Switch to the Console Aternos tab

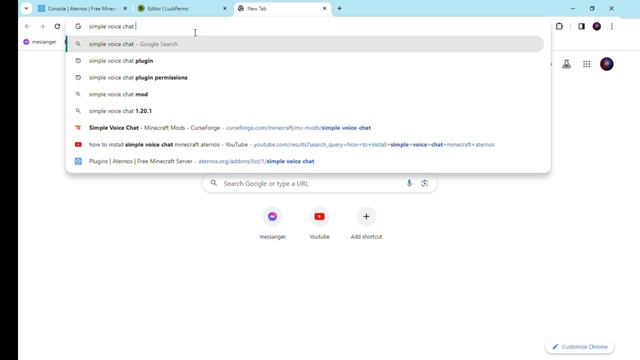point(82,8)
